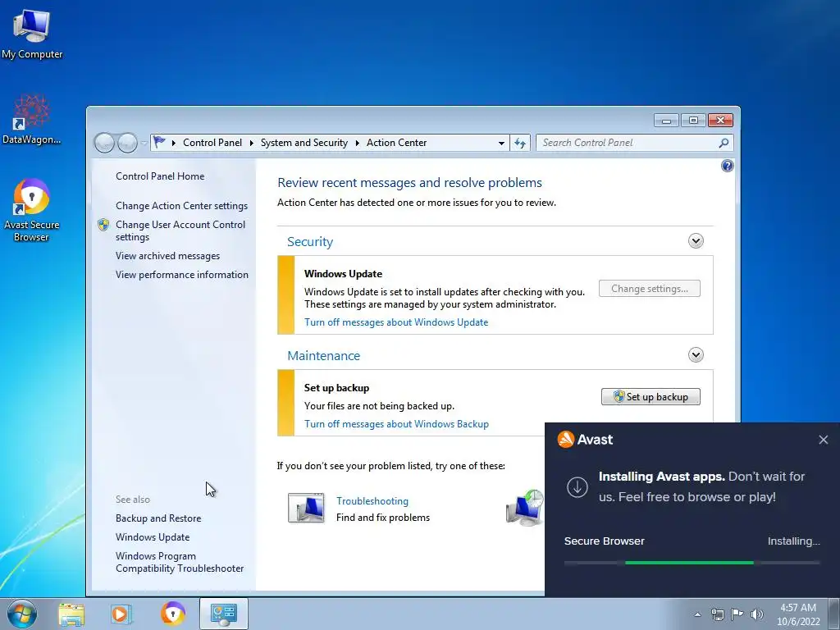Turn off messages about Windows Backup
Screen dimensions: 840x630
pyautogui.click(x=396, y=424)
